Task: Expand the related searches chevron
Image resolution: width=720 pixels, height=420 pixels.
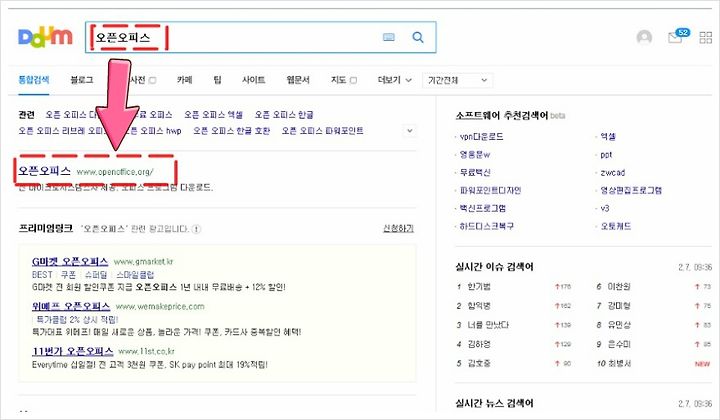Action: [410, 131]
